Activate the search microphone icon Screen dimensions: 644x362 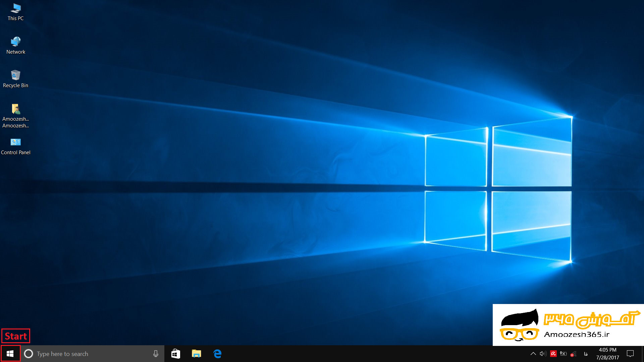click(x=156, y=354)
